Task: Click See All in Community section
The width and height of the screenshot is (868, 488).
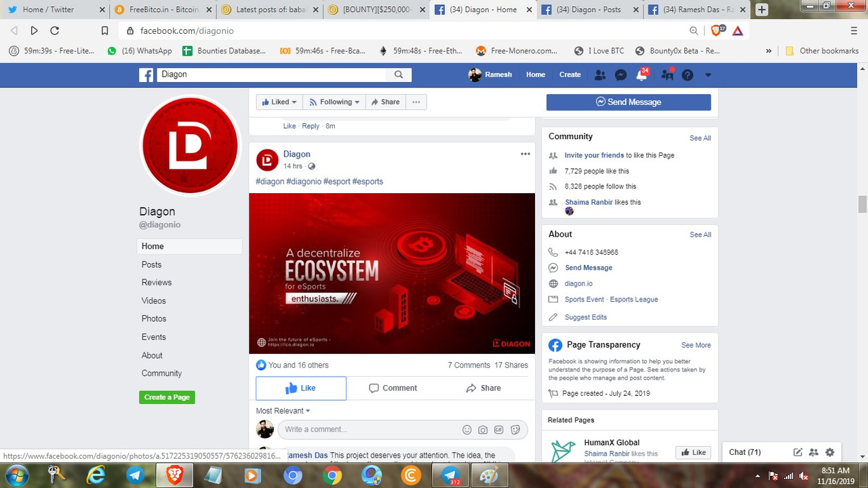Action: 701,138
